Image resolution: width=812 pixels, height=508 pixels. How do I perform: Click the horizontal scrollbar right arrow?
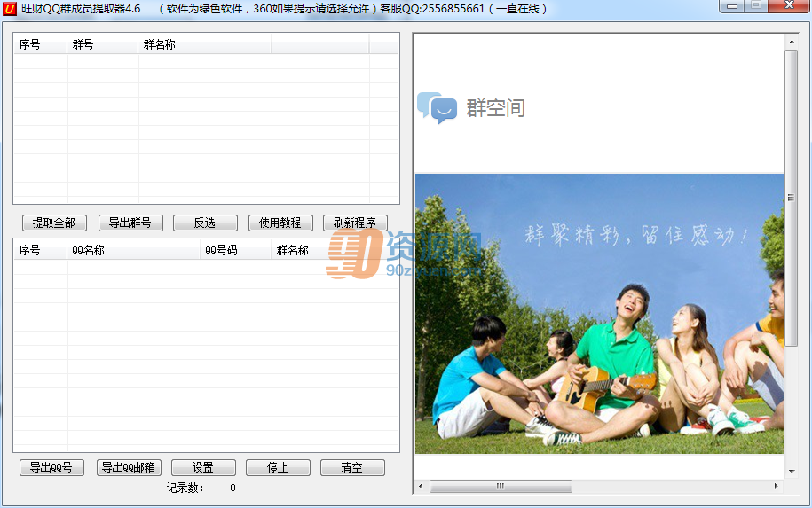[776, 486]
